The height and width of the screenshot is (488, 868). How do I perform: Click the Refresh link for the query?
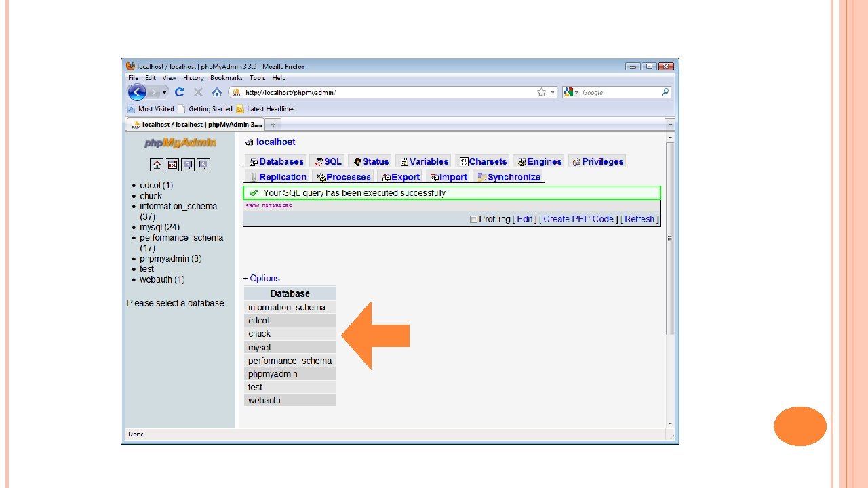(x=639, y=219)
